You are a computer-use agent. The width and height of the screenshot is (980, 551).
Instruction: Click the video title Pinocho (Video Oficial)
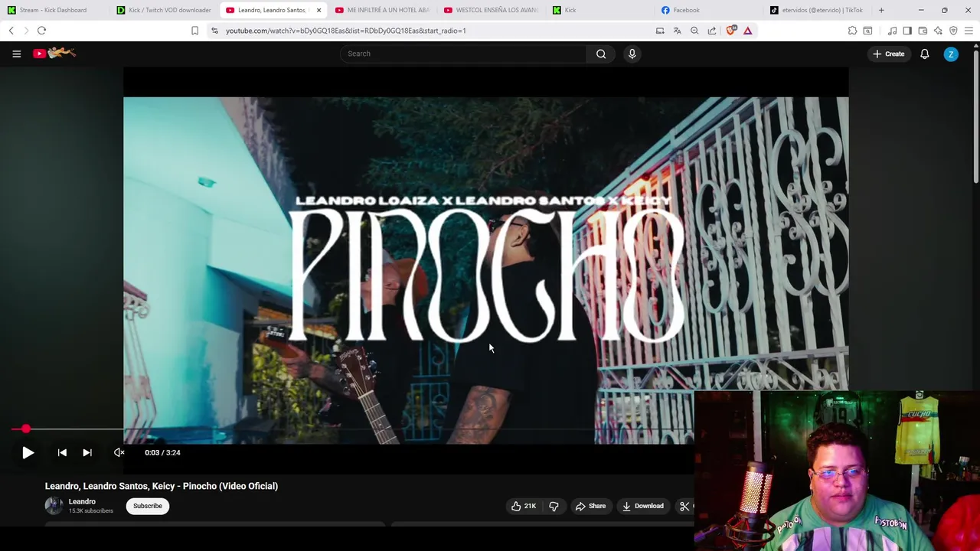162,486
